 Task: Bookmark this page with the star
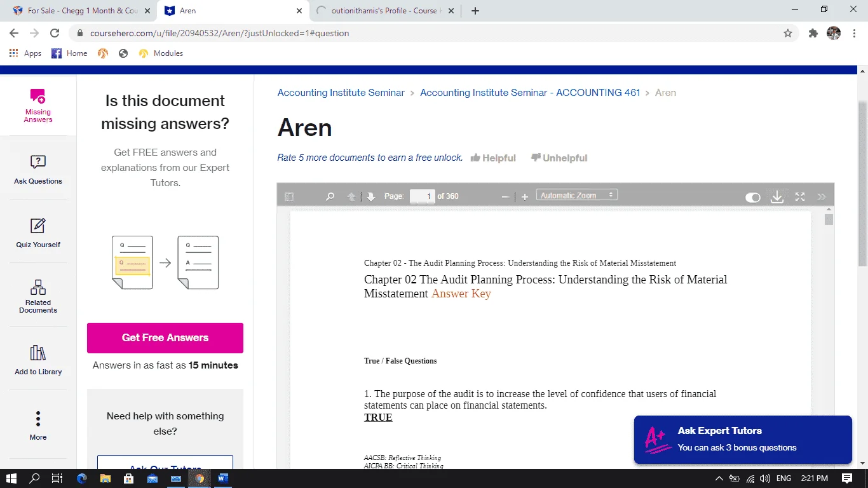(788, 33)
